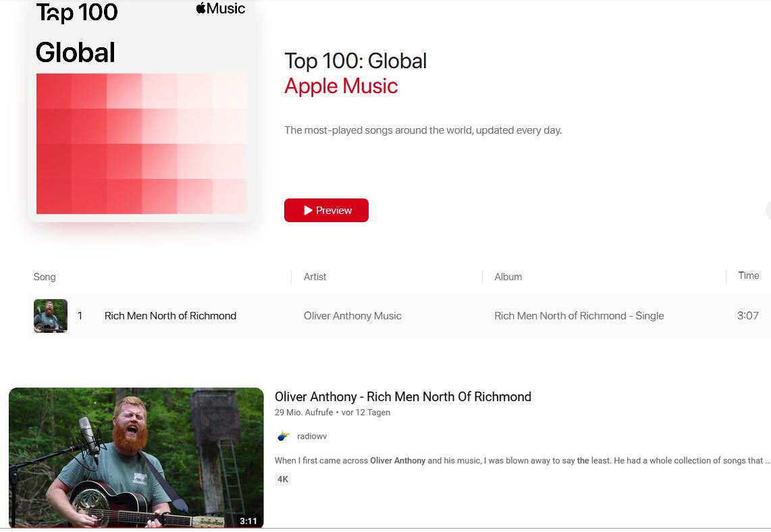Click the red Preview button
This screenshot has height=532, width=771.
click(326, 211)
